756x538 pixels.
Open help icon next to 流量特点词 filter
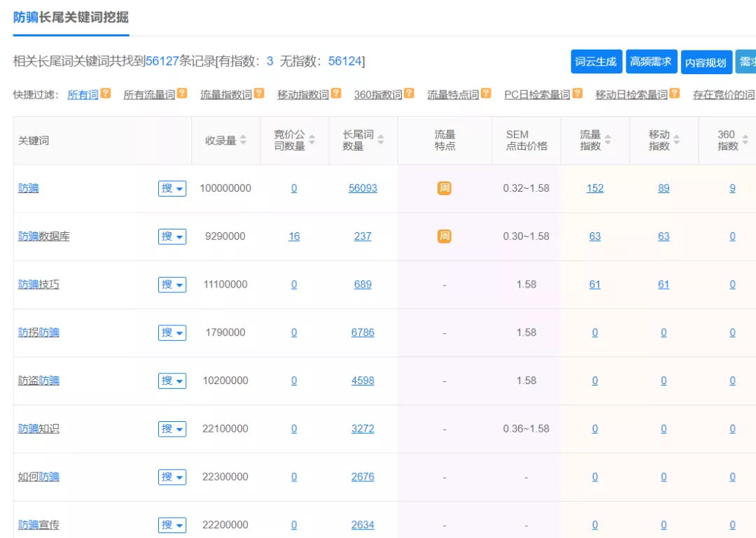486,94
